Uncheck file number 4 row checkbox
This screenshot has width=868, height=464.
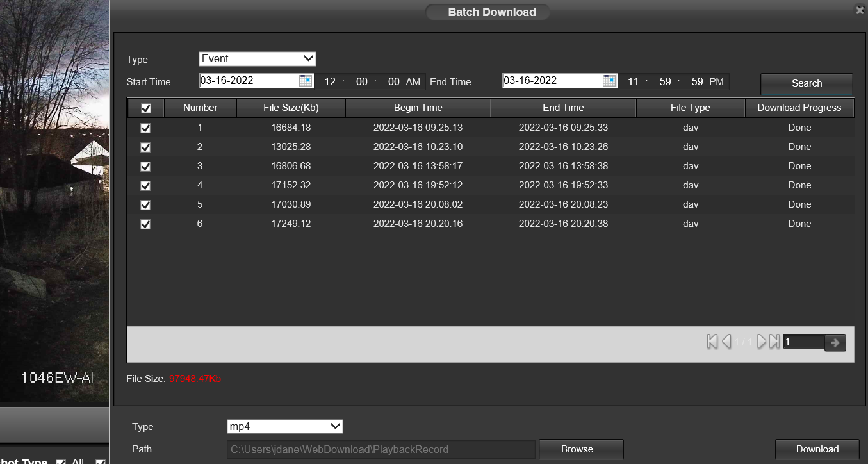point(145,186)
